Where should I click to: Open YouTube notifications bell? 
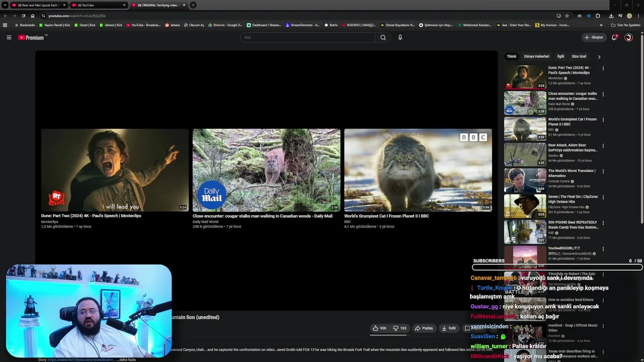pyautogui.click(x=614, y=37)
